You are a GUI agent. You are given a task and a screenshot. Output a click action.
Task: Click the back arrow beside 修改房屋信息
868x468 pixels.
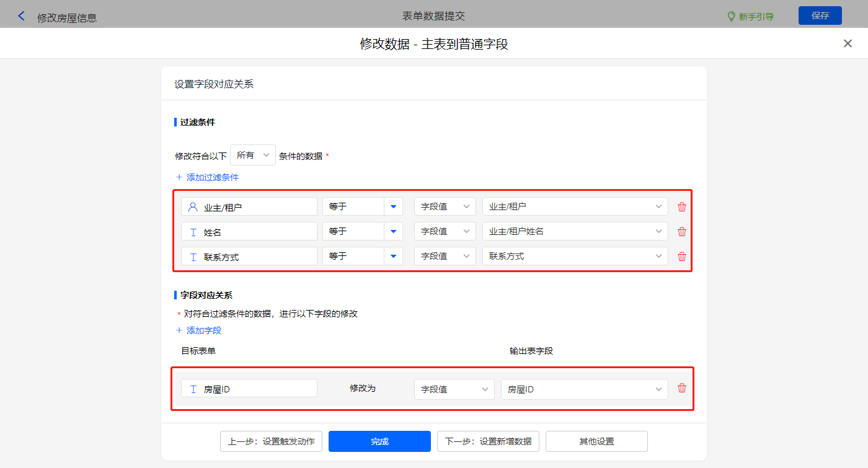point(22,16)
